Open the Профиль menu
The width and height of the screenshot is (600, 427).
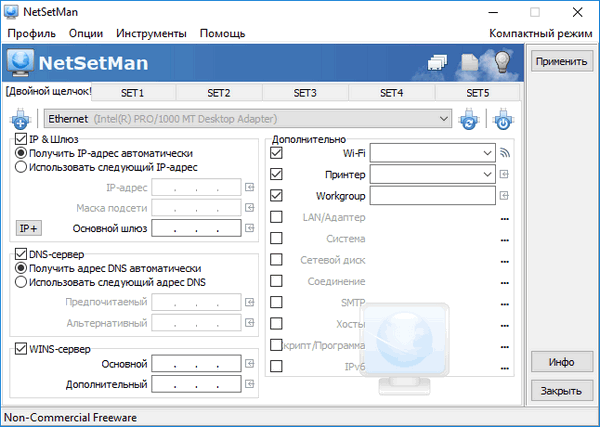pos(32,34)
